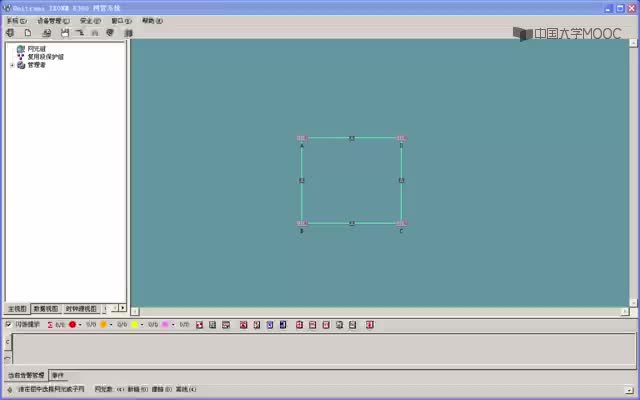This screenshot has height=400, width=640.
Task: Click the vertical scrollbar up arrow of the topology view
Action: click(633, 43)
